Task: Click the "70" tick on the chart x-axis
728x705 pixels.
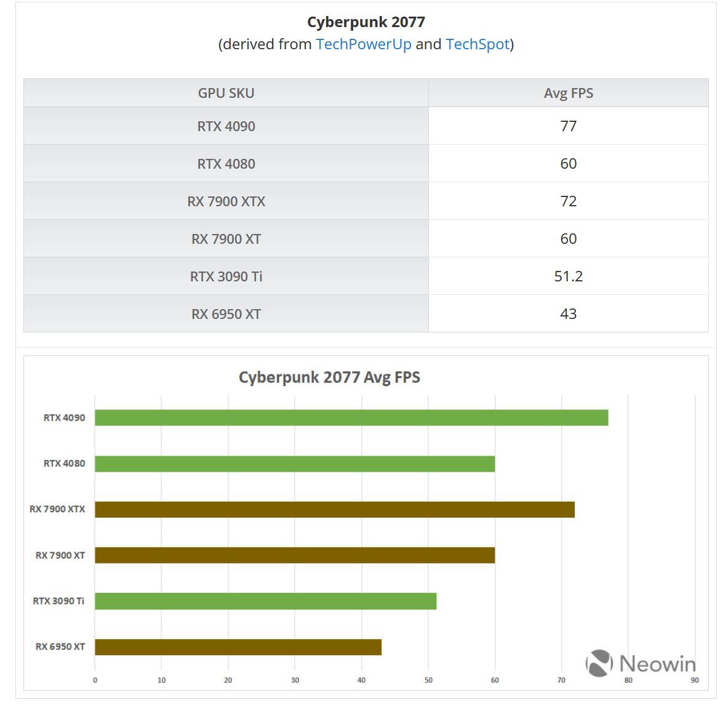Action: tap(561, 680)
